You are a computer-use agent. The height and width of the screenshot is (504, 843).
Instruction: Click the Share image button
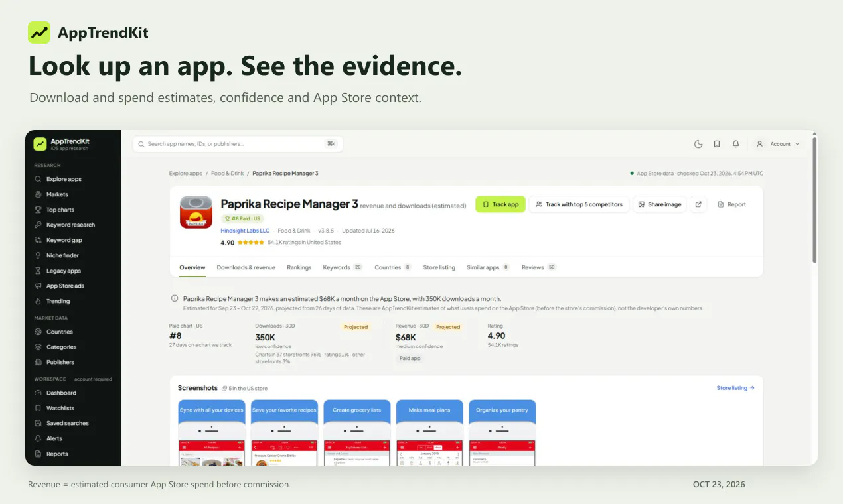[660, 204]
